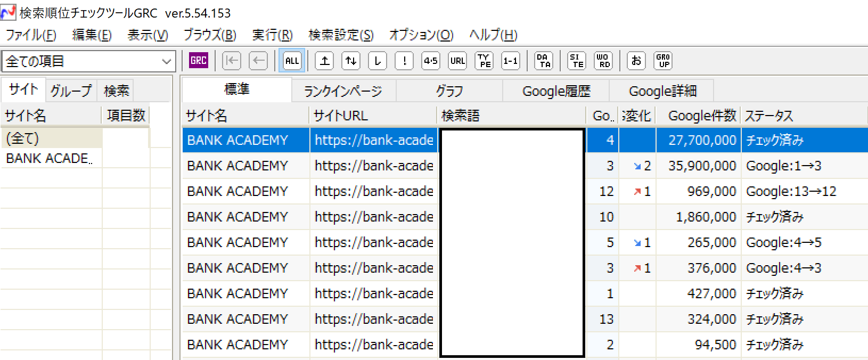Click the left arrow back toolbar icon
Image resolution: width=868 pixels, height=360 pixels.
pos(258,61)
